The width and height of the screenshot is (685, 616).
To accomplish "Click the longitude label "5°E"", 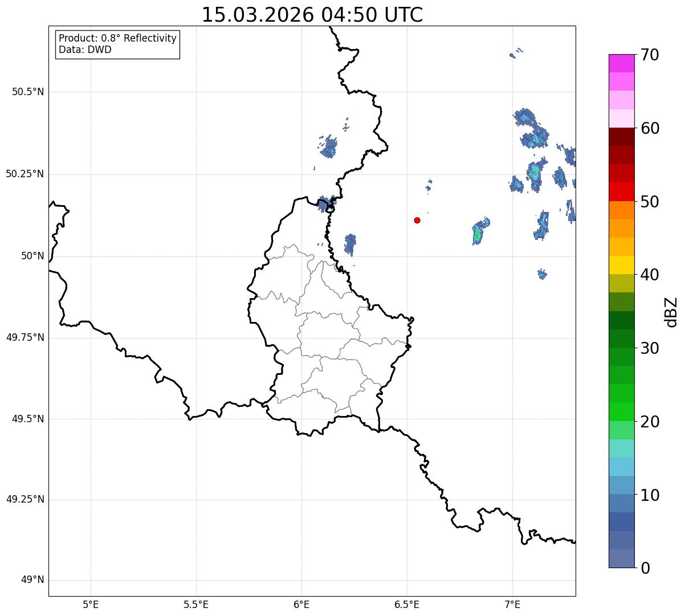I will click(91, 604).
